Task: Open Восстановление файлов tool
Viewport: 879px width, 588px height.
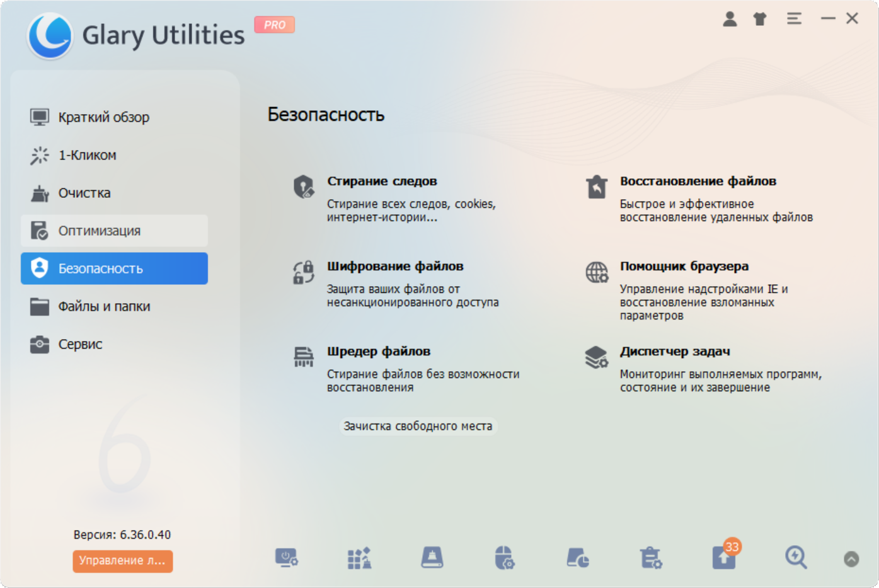Action: pos(698,181)
